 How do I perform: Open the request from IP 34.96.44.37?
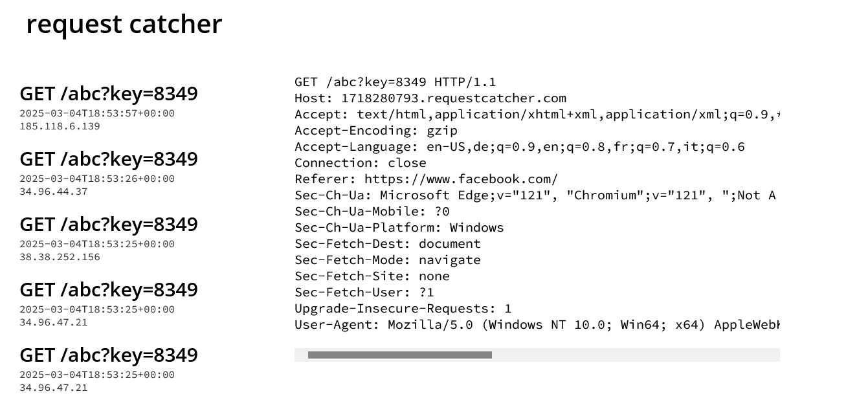click(x=109, y=159)
